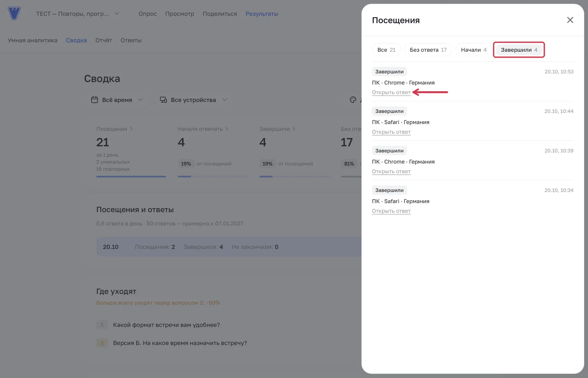Click the Начали отвечать progress bar
Screen dimensions: 588x378
(x=213, y=177)
